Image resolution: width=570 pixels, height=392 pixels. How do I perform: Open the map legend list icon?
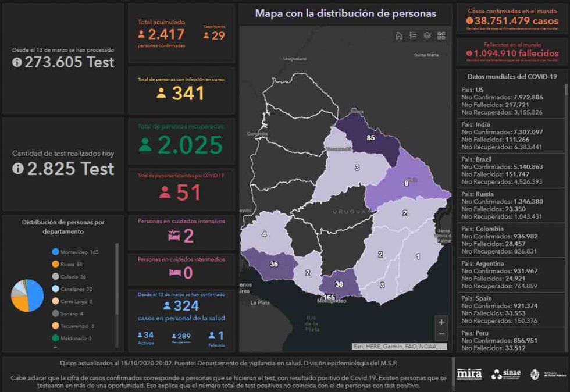(413, 35)
